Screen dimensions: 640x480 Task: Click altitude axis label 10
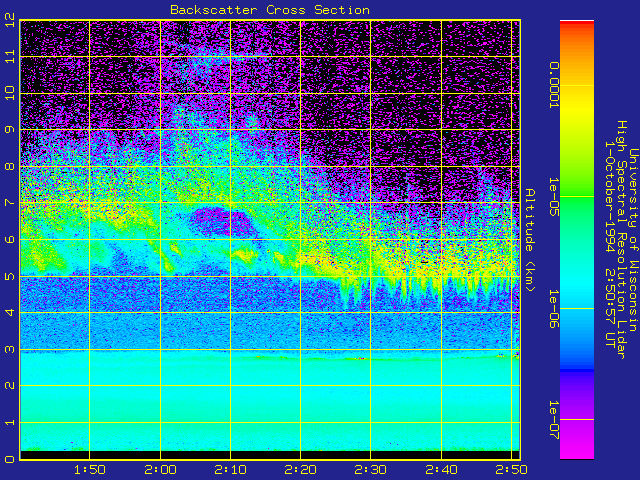click(10, 93)
